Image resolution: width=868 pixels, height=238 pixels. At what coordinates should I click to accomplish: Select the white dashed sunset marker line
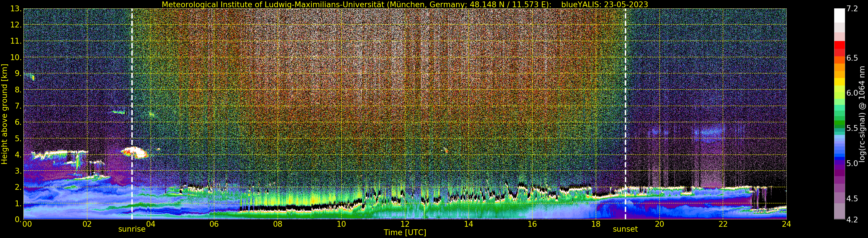pyautogui.click(x=625, y=114)
